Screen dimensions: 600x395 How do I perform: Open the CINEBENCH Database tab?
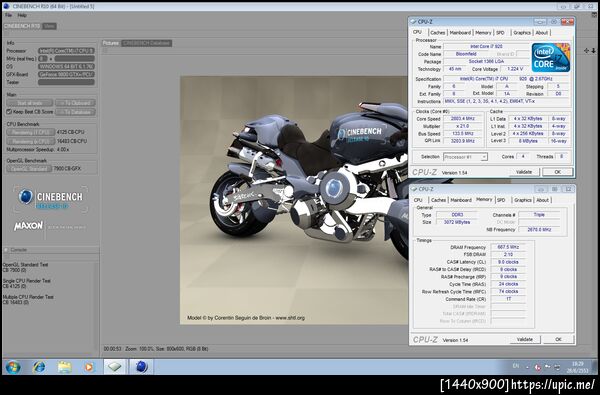147,43
